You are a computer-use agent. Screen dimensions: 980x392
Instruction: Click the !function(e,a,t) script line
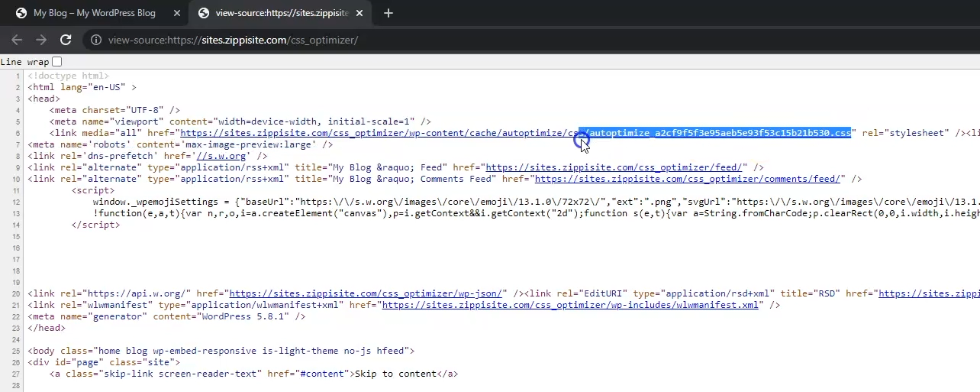click(x=537, y=213)
